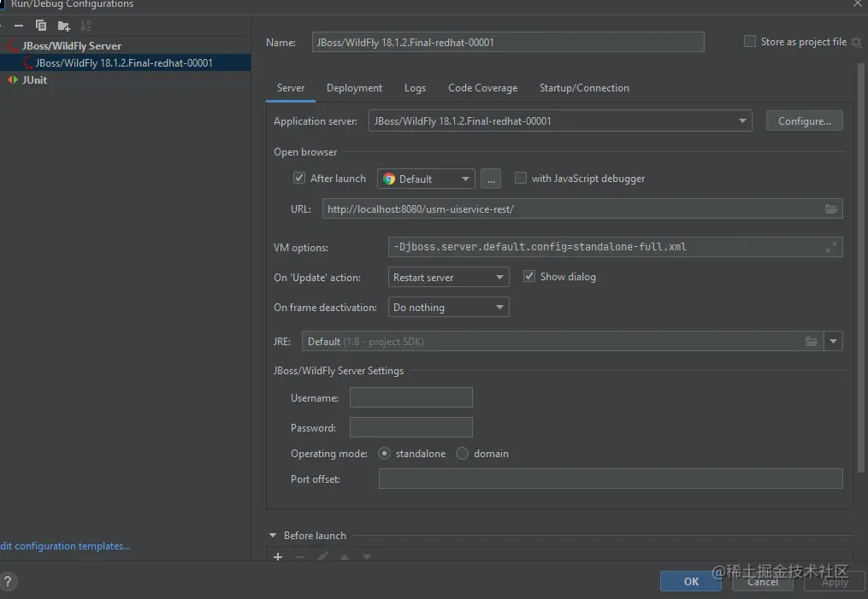Edit the Name text field
Screen dimensions: 868x599
click(x=508, y=42)
